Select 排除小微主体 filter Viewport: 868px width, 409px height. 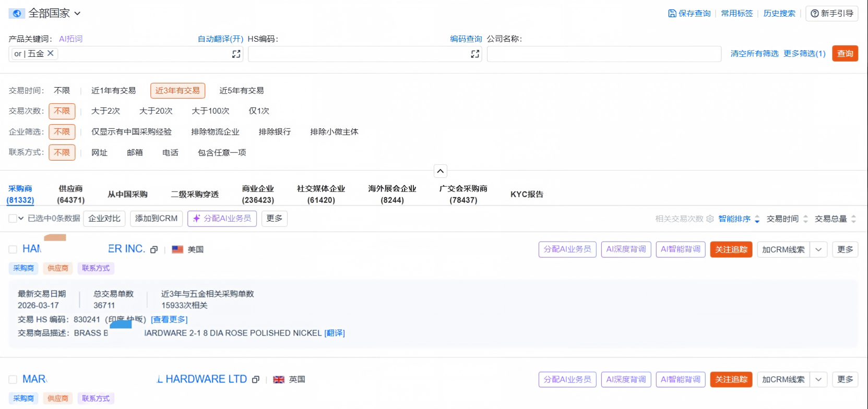point(334,132)
